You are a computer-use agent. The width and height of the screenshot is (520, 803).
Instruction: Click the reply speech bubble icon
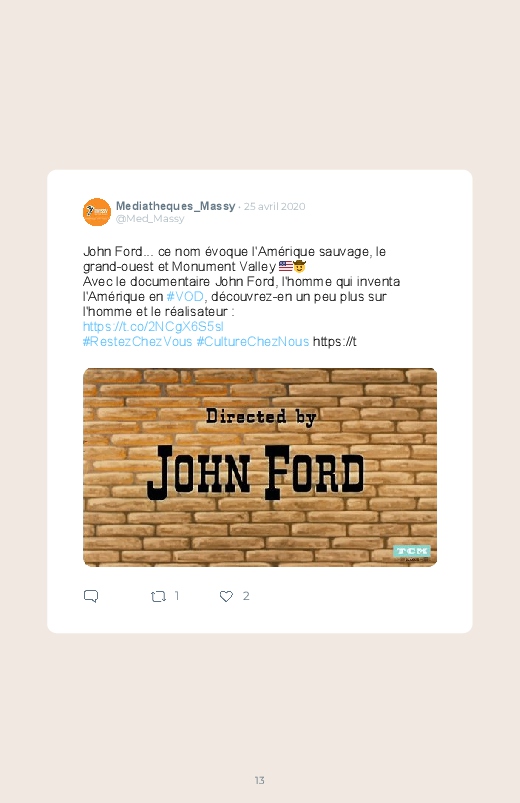[91, 596]
